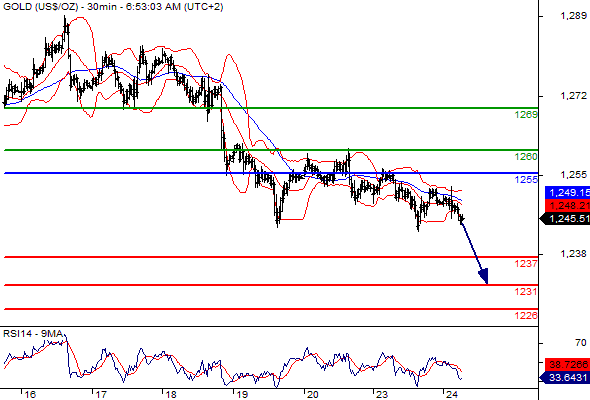
Task: Click the RSI14 - 9MA indicator label
Action: 33,334
